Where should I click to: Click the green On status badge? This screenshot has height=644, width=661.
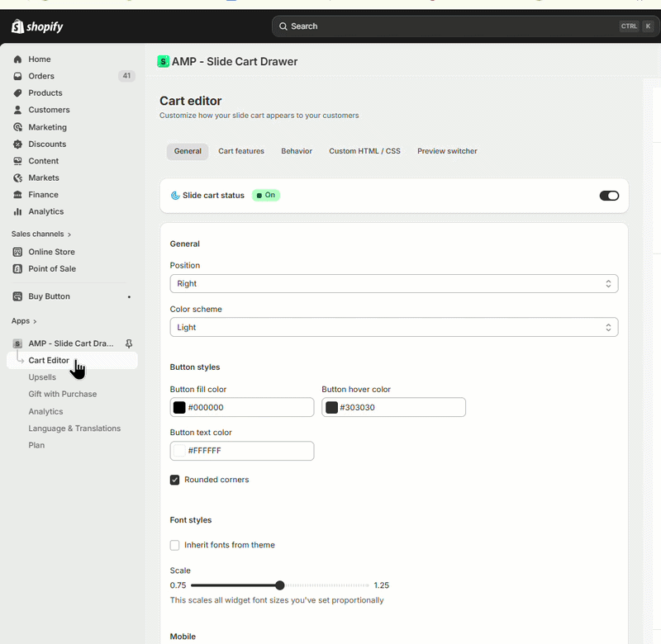click(266, 195)
